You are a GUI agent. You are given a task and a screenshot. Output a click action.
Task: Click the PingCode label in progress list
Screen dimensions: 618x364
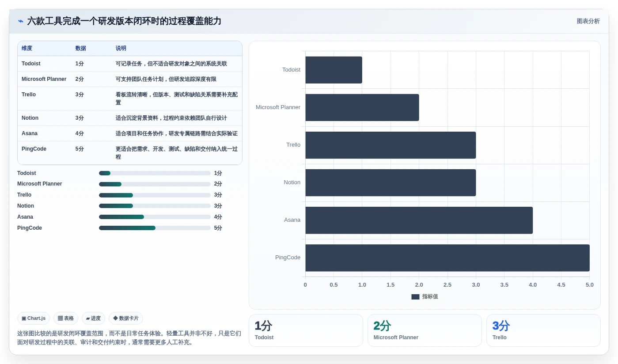[30, 228]
